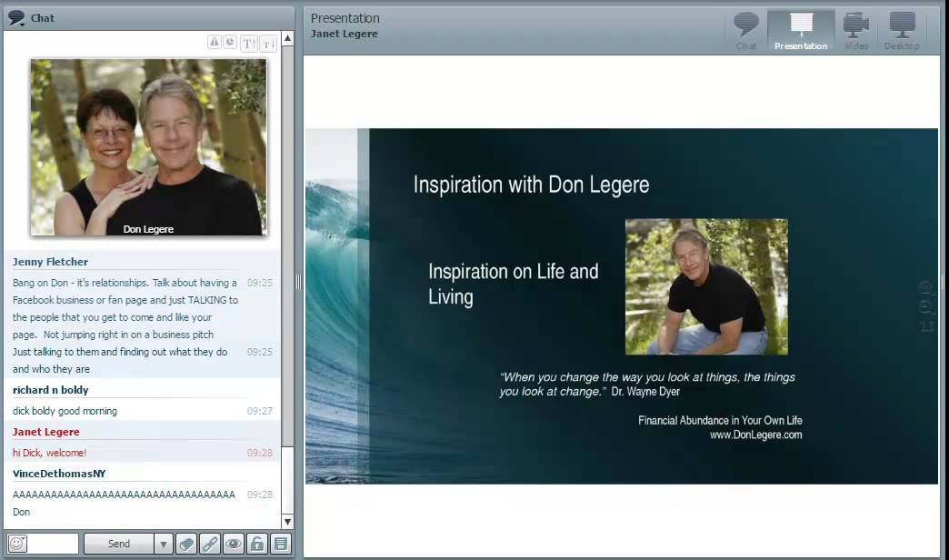Click Janet Legere's name in chat
The height and width of the screenshot is (560, 949).
click(46, 432)
